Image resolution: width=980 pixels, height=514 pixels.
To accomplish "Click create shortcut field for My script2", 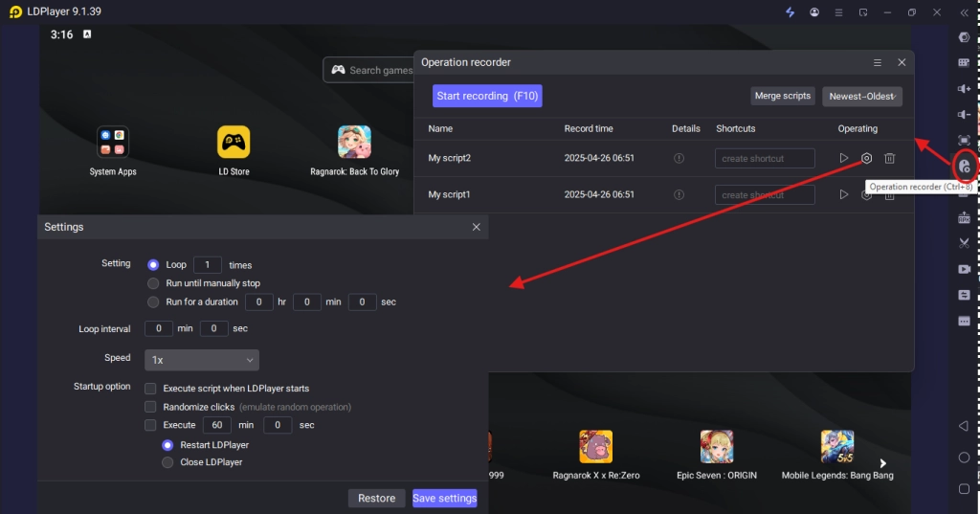I will tap(765, 158).
